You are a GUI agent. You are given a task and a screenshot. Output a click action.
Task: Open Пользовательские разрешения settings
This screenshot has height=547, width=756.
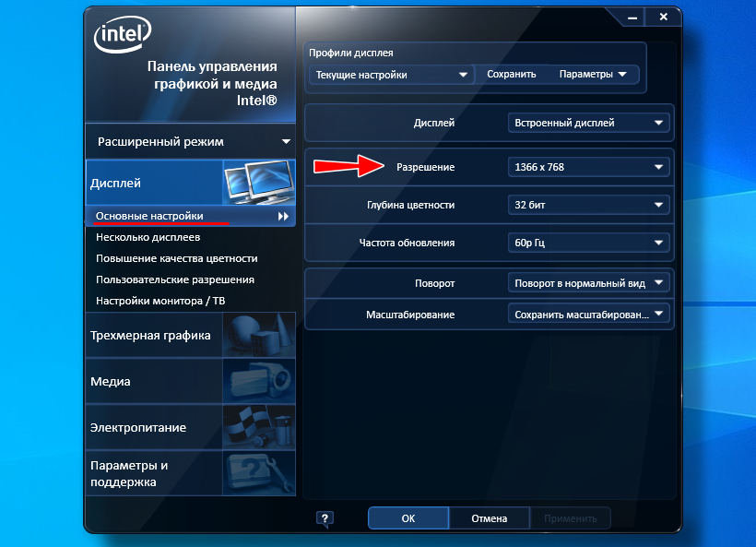175,279
